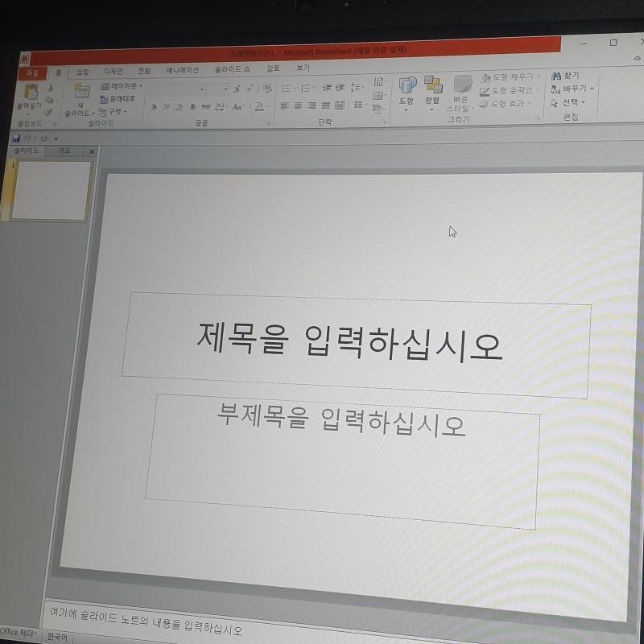Switch to the Slide Show (슬라이드 쇼) tab
Viewport: 644px width, 644px height.
pos(233,69)
